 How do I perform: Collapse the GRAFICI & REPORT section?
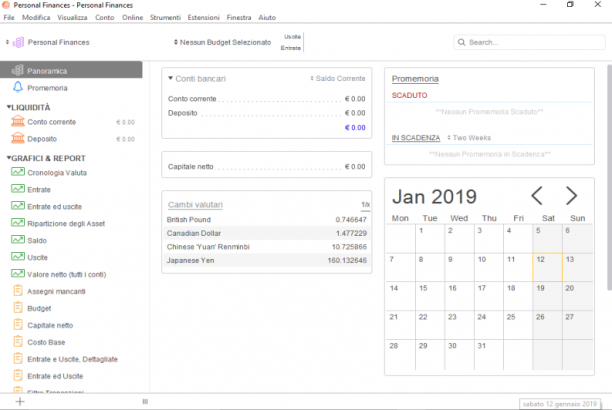click(x=9, y=158)
